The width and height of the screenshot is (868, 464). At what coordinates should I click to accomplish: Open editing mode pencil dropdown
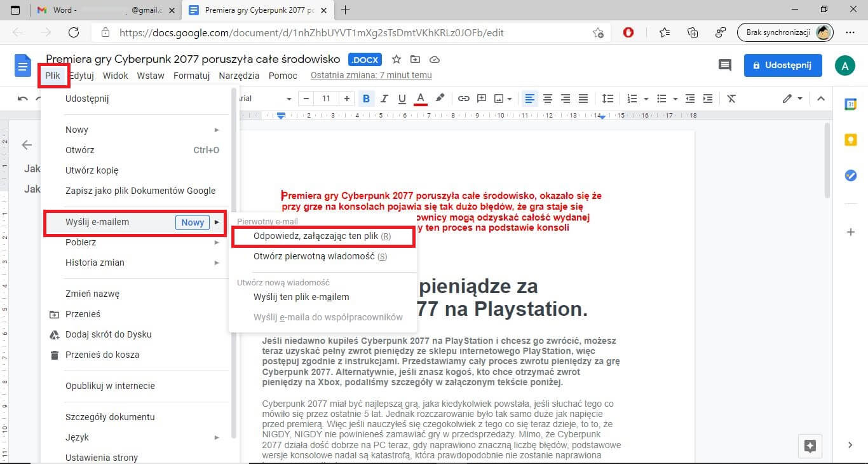792,99
